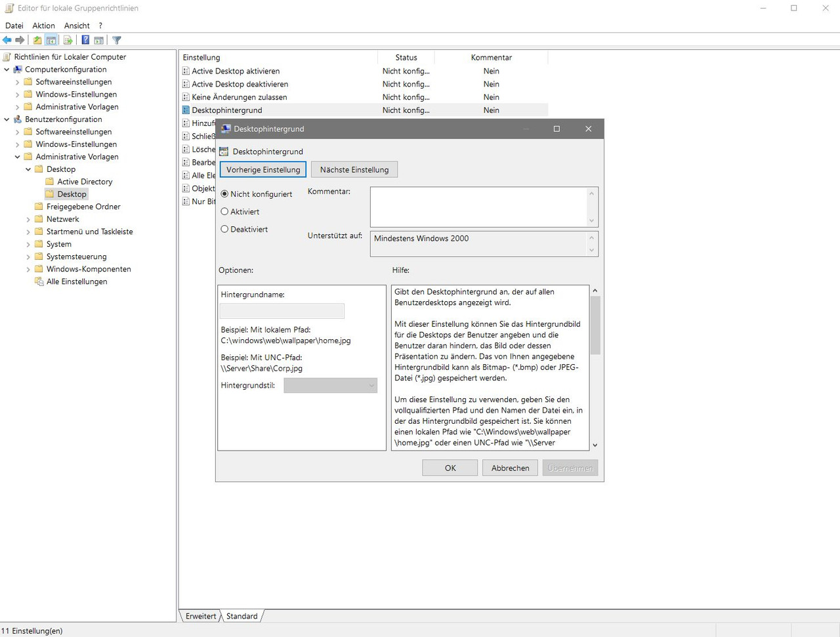This screenshot has width=840, height=637.
Task: Click the policy icon of the Objekt... row
Action: coord(186,189)
